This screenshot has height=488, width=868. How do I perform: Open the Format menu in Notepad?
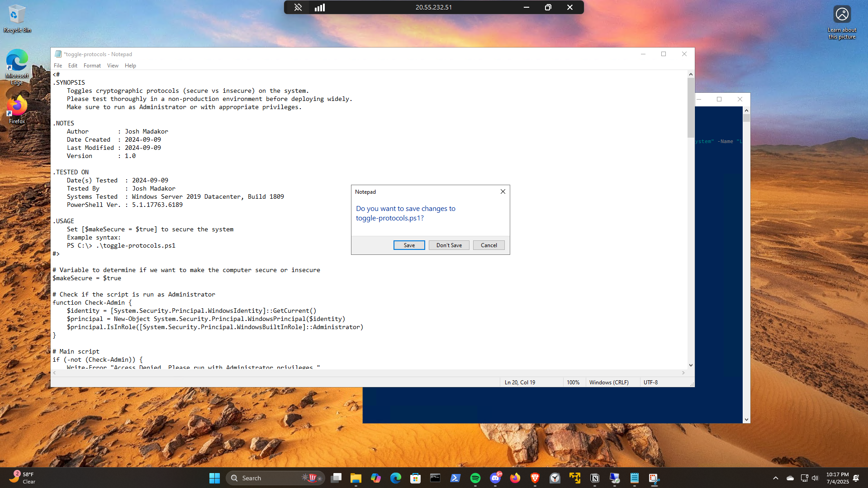click(92, 66)
